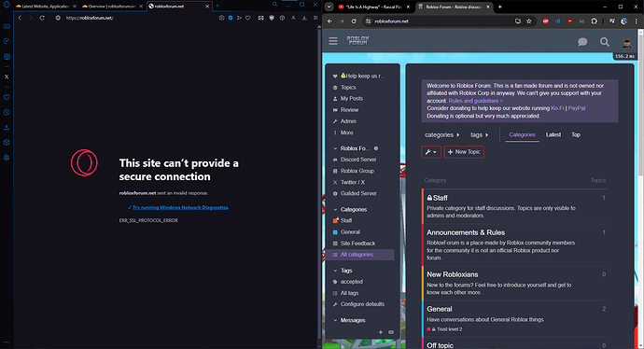Open forum chat bubble icon
Screen dimensions: 644x349
click(582, 42)
